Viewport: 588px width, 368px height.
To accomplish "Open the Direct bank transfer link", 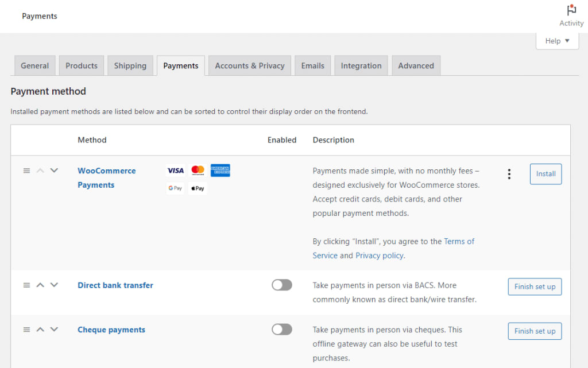I will click(x=115, y=285).
